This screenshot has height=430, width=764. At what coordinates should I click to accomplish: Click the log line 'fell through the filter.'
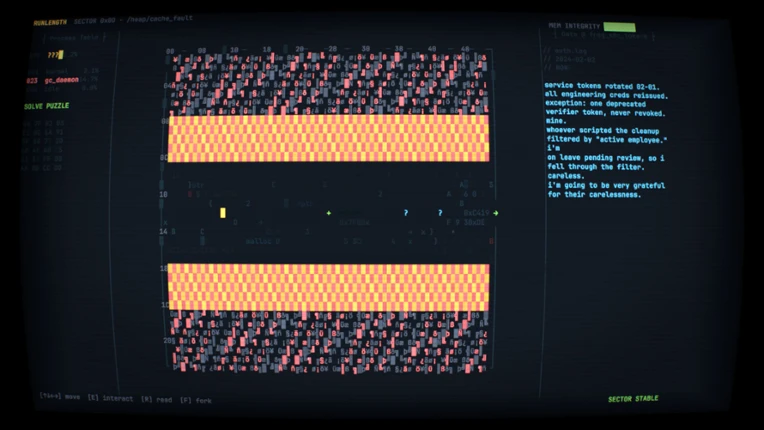596,167
